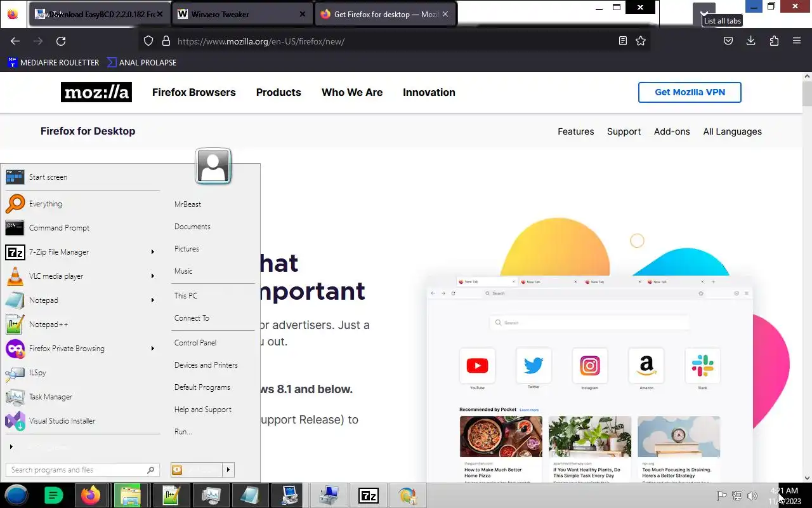Image resolution: width=812 pixels, height=508 pixels.
Task: Click the magnifier in Start menu search box
Action: (150, 470)
